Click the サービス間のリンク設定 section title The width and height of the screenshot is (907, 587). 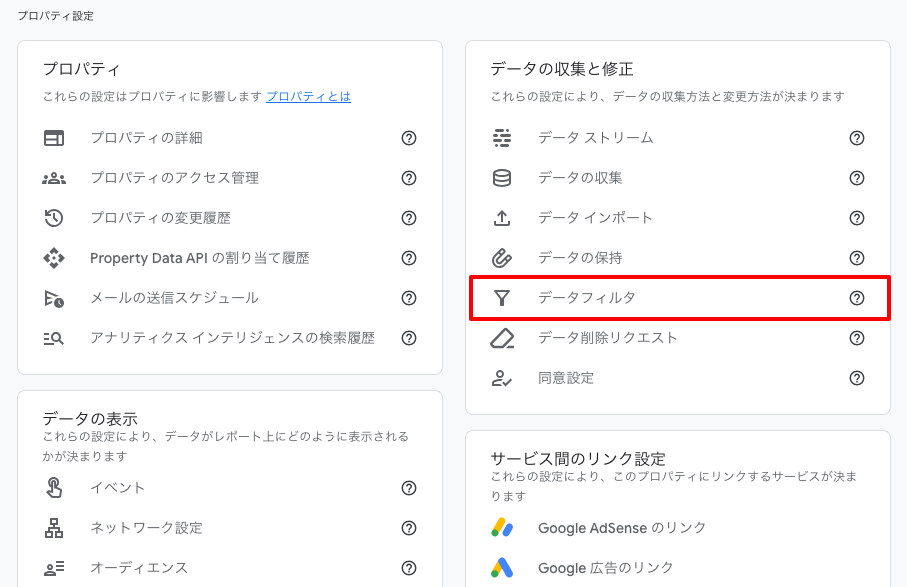click(x=578, y=459)
